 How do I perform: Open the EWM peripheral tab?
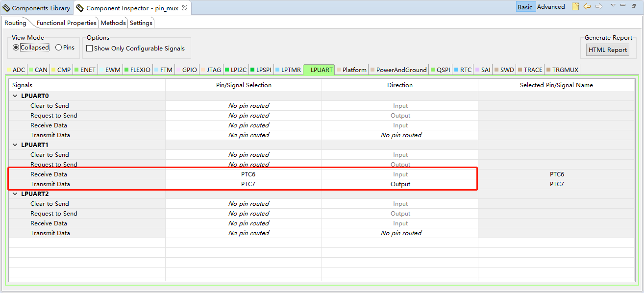point(110,70)
